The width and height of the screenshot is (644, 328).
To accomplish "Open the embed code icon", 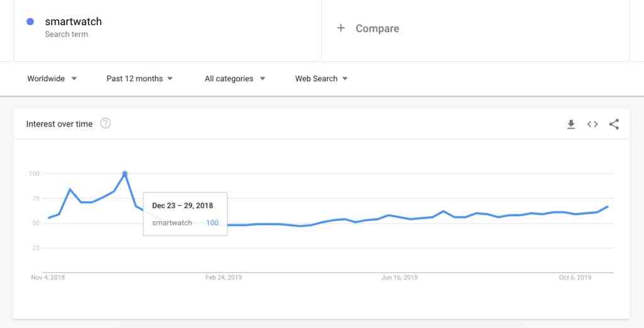I will (x=592, y=124).
